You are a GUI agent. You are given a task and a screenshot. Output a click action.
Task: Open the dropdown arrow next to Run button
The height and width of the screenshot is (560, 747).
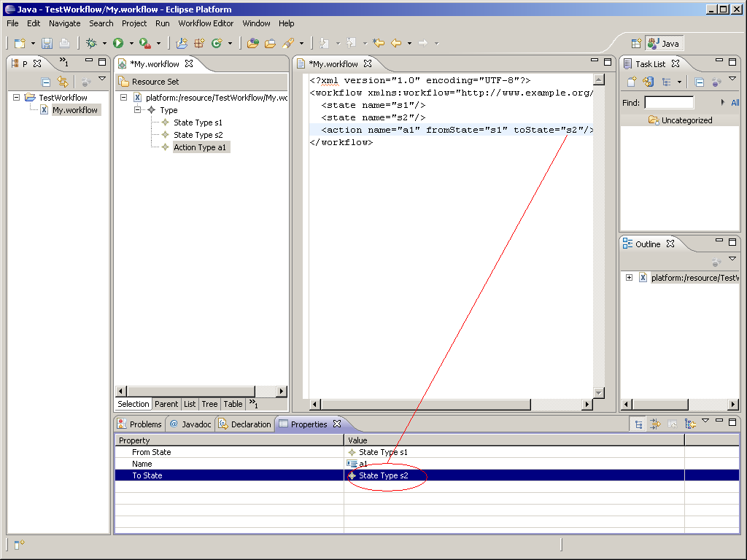(131, 44)
